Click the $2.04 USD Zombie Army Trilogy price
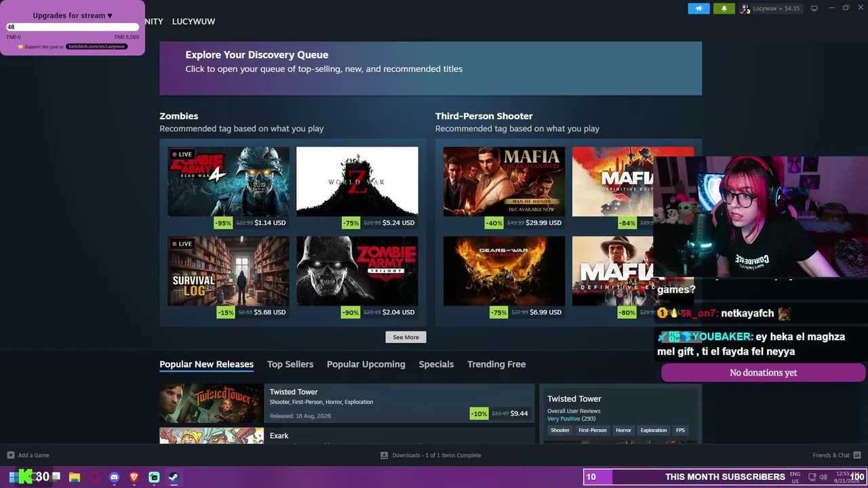The width and height of the screenshot is (868, 488). point(399,312)
